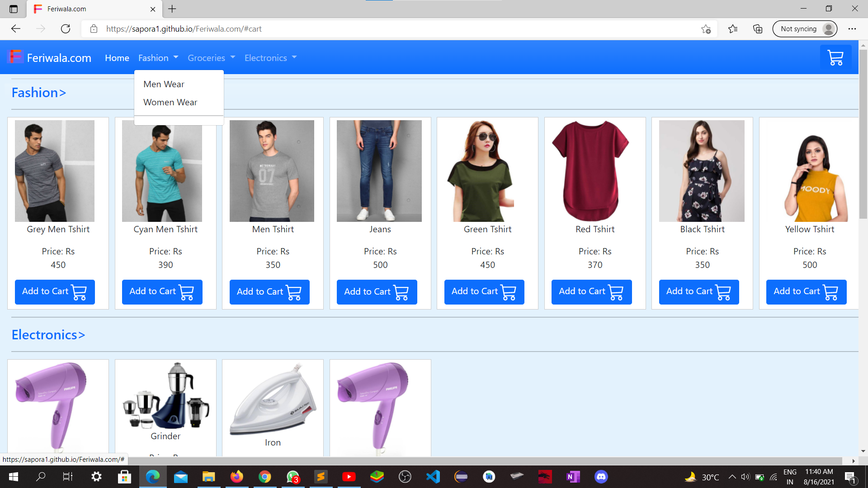Open the Favorites list icon
The width and height of the screenshot is (868, 488).
coord(733,29)
